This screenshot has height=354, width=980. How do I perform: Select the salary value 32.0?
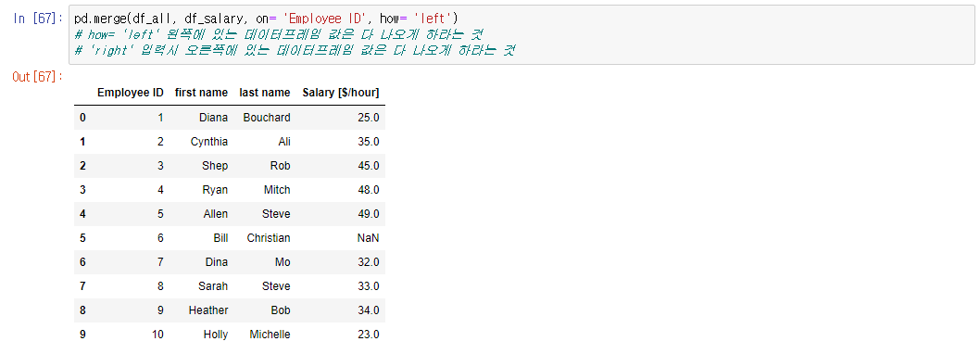click(x=368, y=262)
